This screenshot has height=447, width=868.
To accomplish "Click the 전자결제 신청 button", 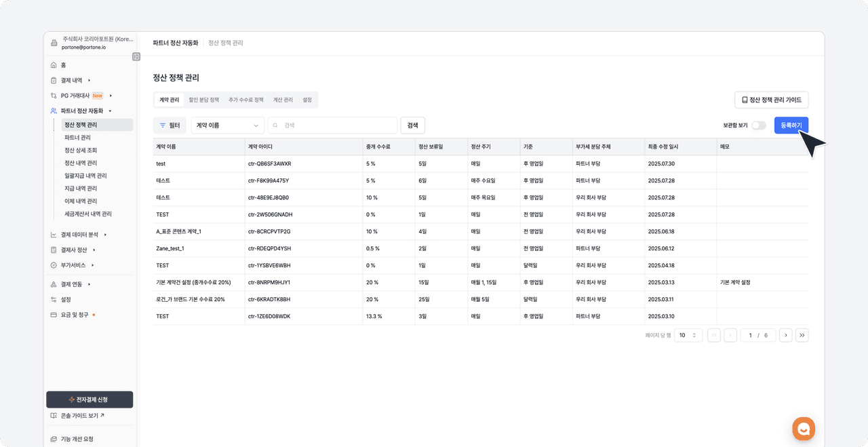I will point(89,400).
